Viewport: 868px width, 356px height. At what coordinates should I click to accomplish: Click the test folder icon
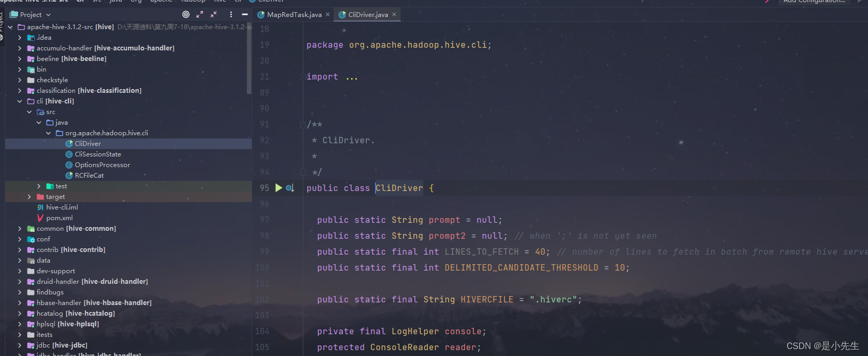[50, 186]
